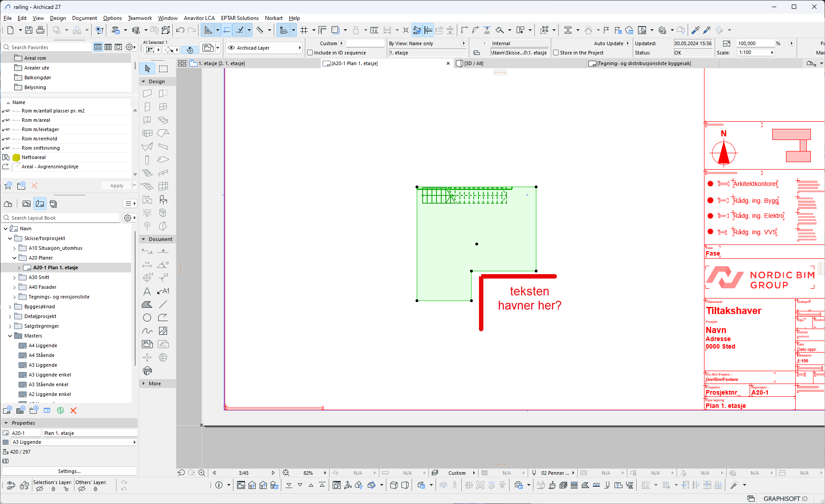Expand the A30 Snitt folder
The width and height of the screenshot is (825, 504).
click(x=14, y=277)
